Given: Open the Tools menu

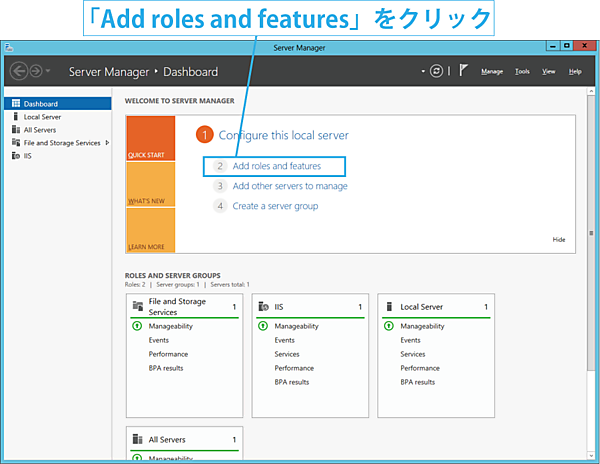Looking at the screenshot, I should pyautogui.click(x=522, y=72).
